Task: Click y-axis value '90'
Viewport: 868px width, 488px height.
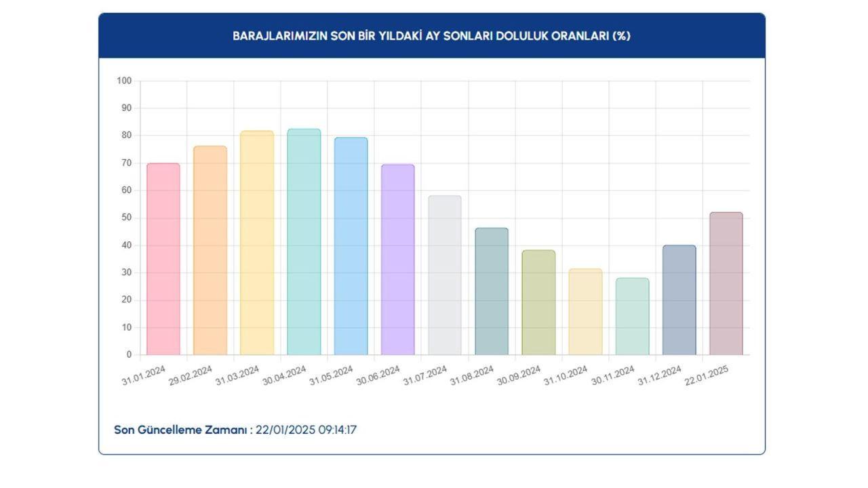Action: [x=127, y=108]
